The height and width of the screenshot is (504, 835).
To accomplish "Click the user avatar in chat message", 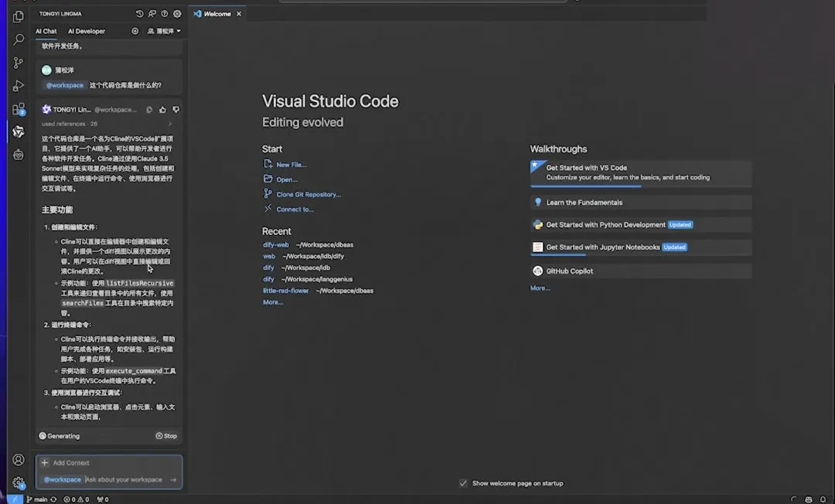I will 46,70.
